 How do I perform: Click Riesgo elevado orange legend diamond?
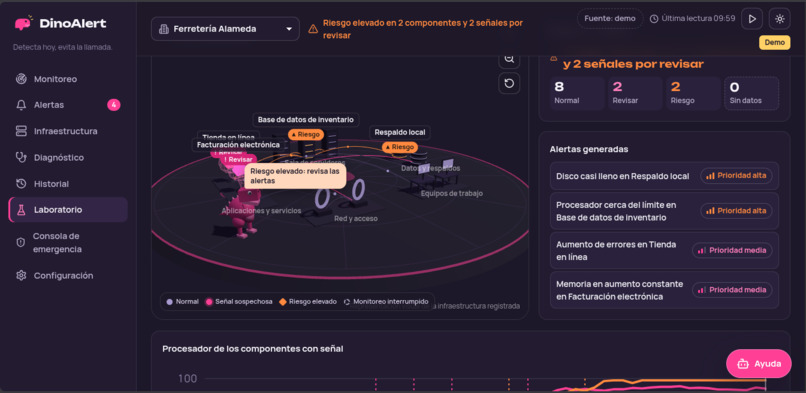point(282,302)
